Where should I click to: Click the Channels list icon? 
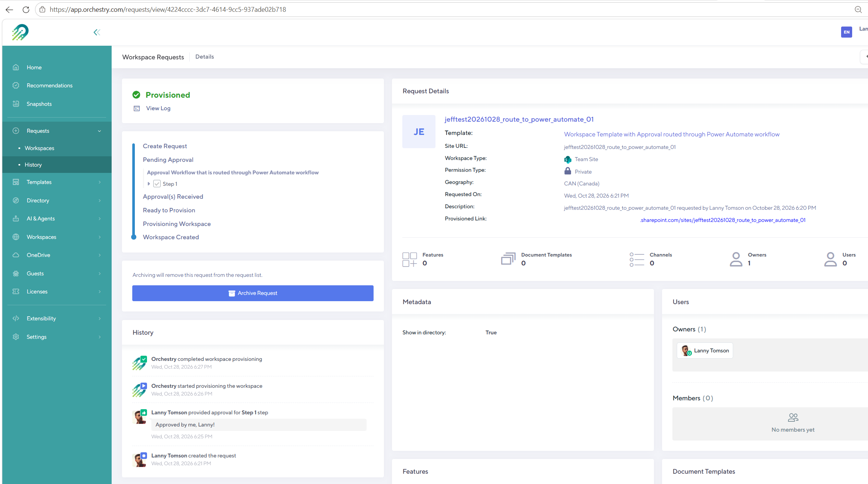coord(637,259)
